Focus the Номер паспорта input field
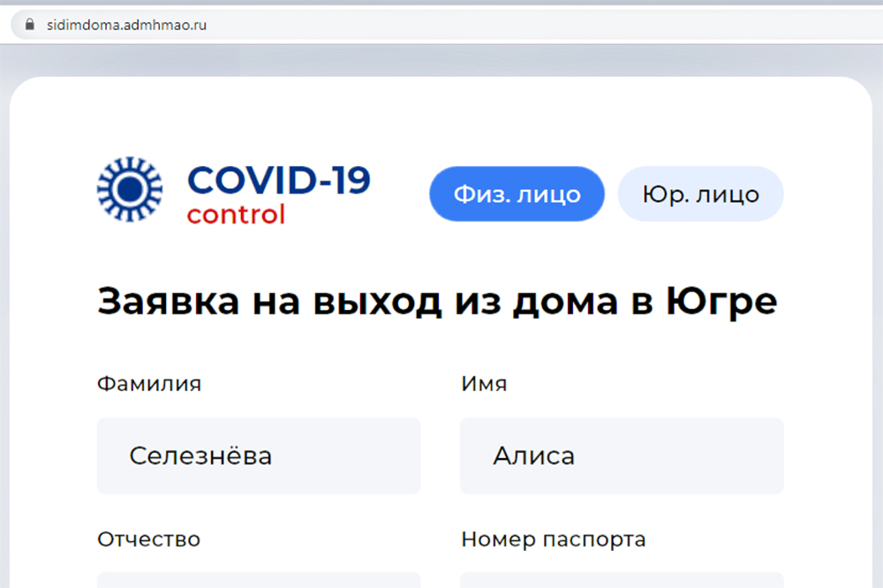The height and width of the screenshot is (588, 883). (622, 579)
